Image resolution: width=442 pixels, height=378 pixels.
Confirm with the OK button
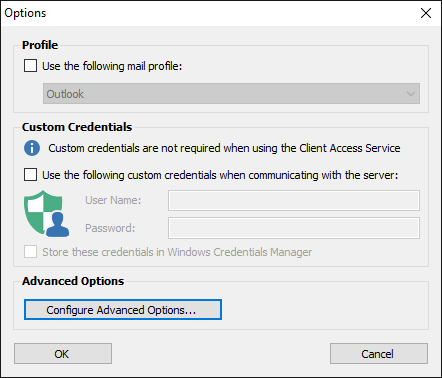[x=63, y=354]
